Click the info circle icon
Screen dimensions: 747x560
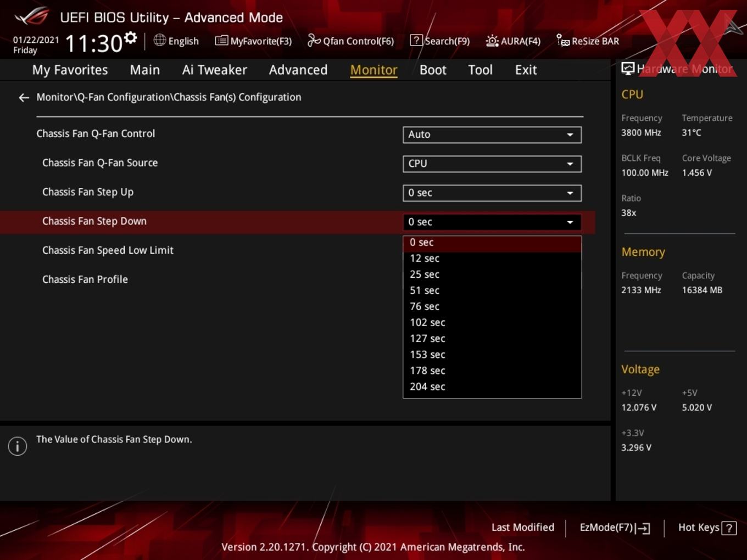coord(18,446)
